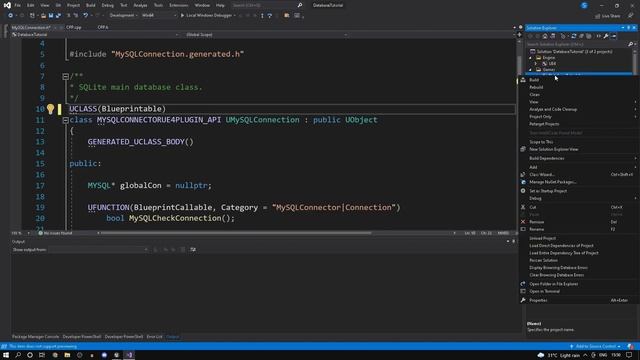Click the user account avatar in title bar
Screen dimensions: 640x360
pos(584,5)
